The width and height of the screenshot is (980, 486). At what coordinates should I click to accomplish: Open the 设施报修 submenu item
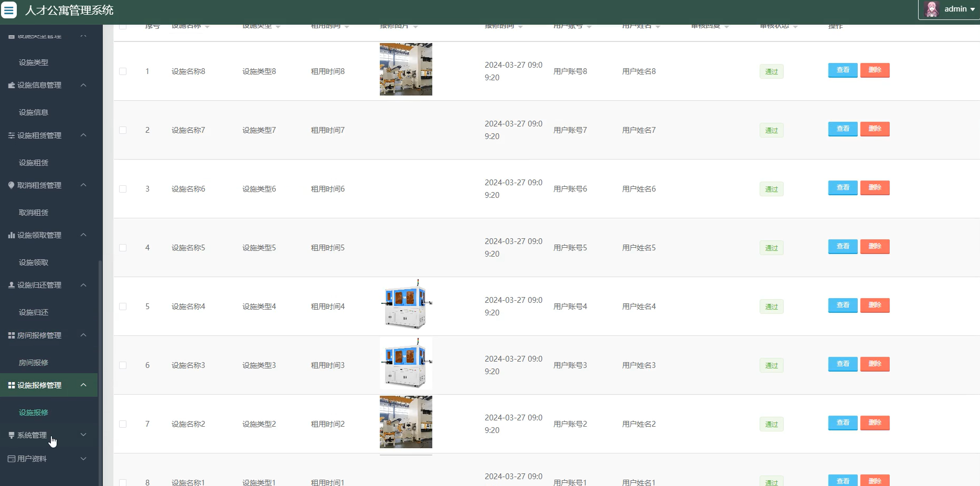pos(34,413)
